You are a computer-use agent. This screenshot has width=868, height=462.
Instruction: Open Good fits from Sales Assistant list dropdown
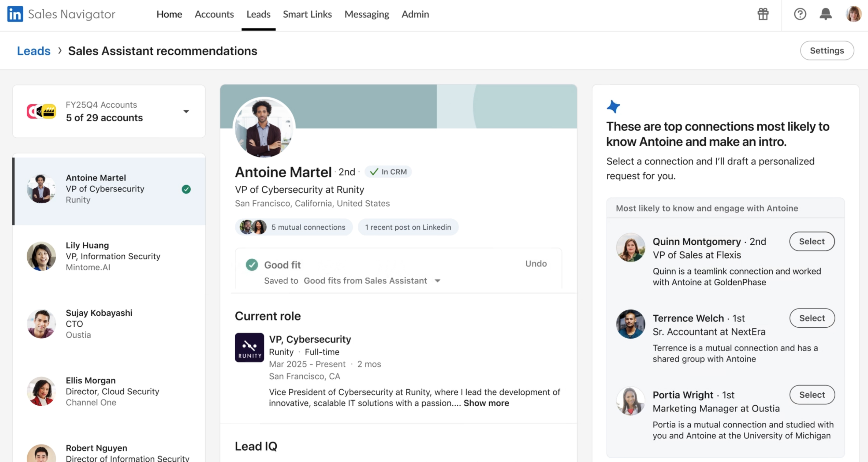[x=438, y=281]
